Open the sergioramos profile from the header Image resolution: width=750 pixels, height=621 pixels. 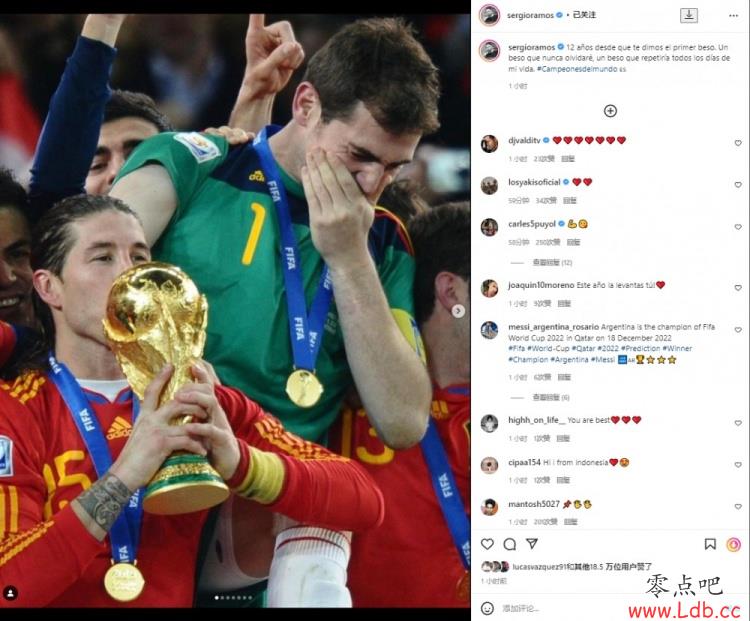[x=530, y=15]
